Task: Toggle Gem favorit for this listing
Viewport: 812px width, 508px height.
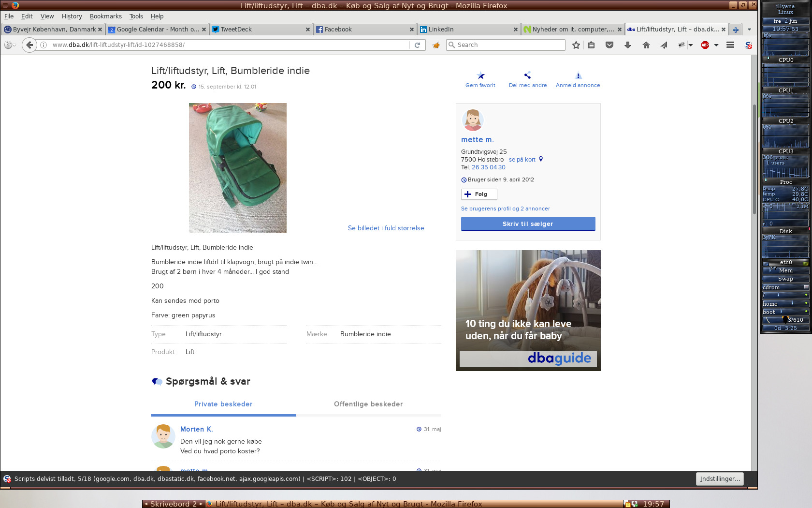Action: click(x=480, y=75)
